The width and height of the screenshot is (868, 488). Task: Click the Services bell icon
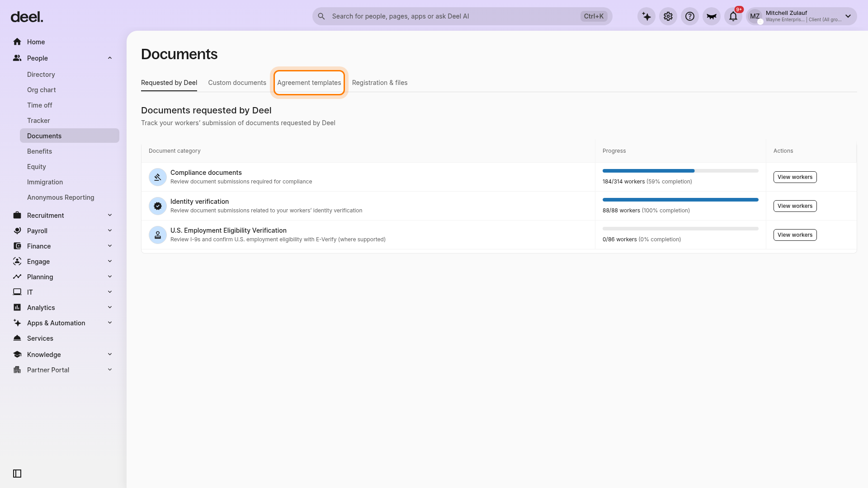(17, 338)
